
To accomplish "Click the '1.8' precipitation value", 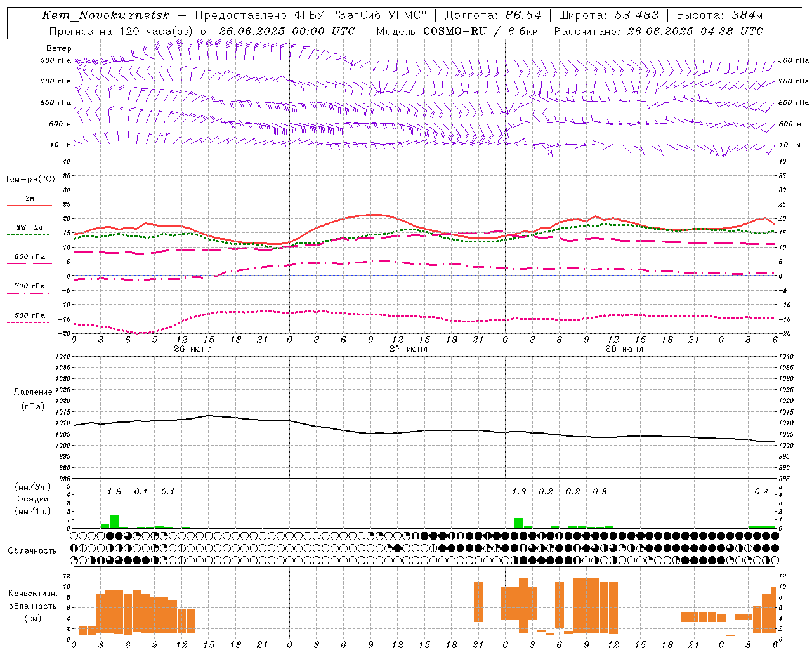I will (x=114, y=492).
